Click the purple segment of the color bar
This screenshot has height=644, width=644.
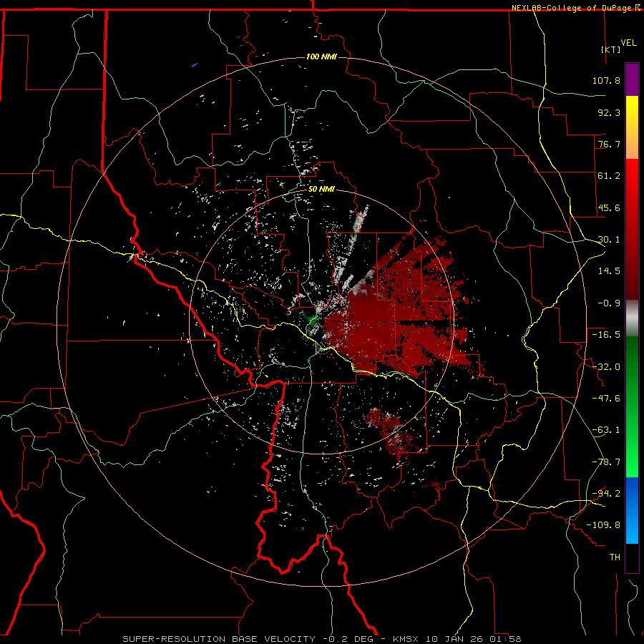tap(632, 79)
